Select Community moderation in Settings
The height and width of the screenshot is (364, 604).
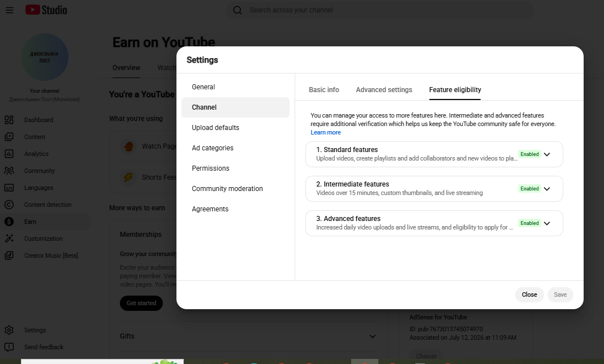235,189
